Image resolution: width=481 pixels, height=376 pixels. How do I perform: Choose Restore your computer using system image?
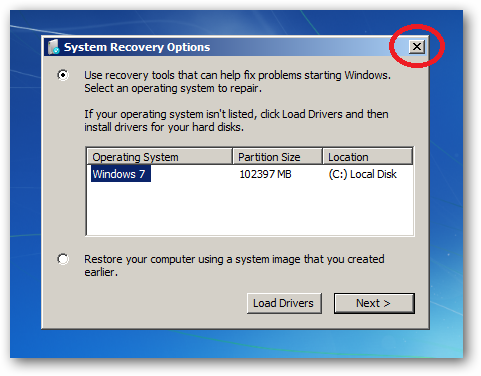pos(63,259)
